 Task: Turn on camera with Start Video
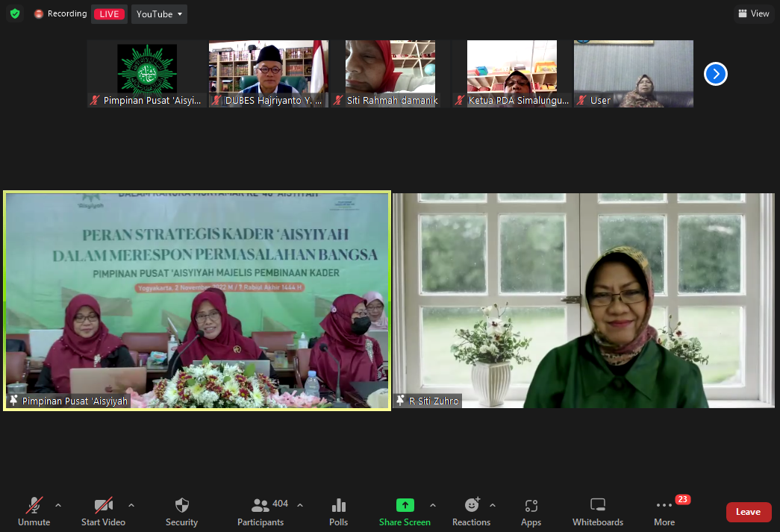click(x=103, y=512)
